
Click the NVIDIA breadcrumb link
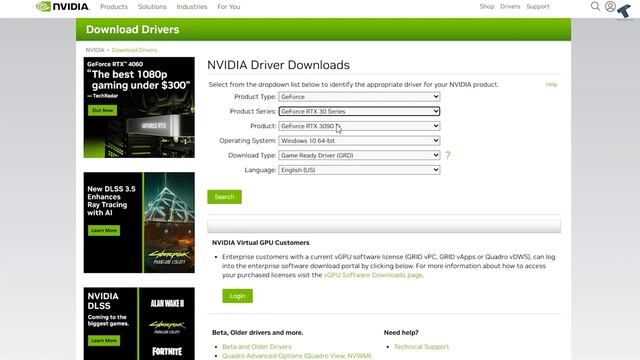click(95, 50)
